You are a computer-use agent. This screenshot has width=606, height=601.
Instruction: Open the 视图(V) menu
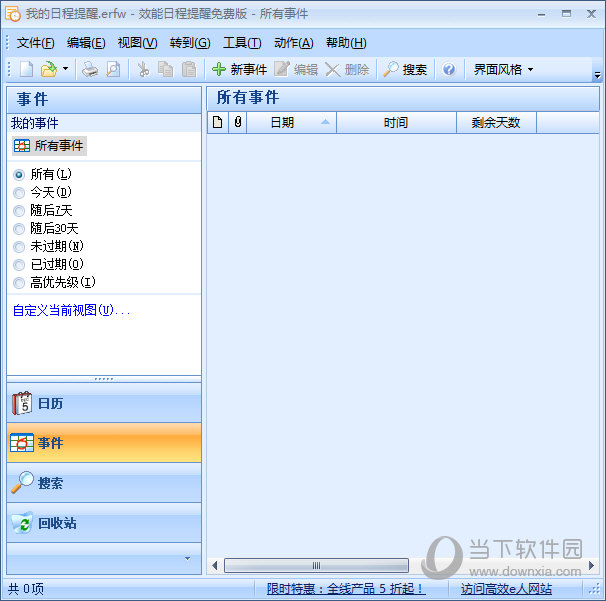(137, 43)
